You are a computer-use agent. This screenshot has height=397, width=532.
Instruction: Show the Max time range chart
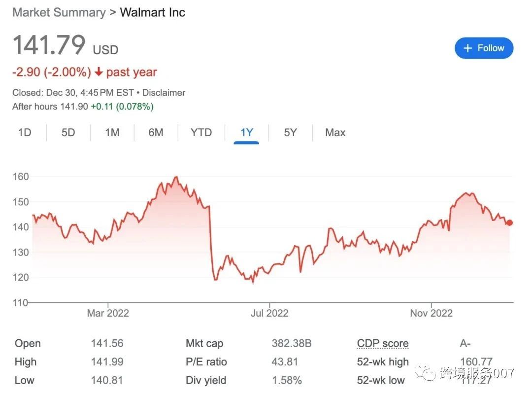click(335, 133)
